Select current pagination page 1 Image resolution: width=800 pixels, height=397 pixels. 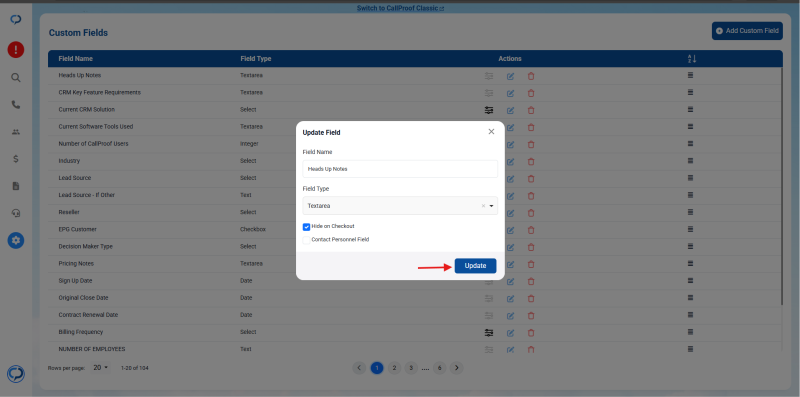click(x=377, y=367)
